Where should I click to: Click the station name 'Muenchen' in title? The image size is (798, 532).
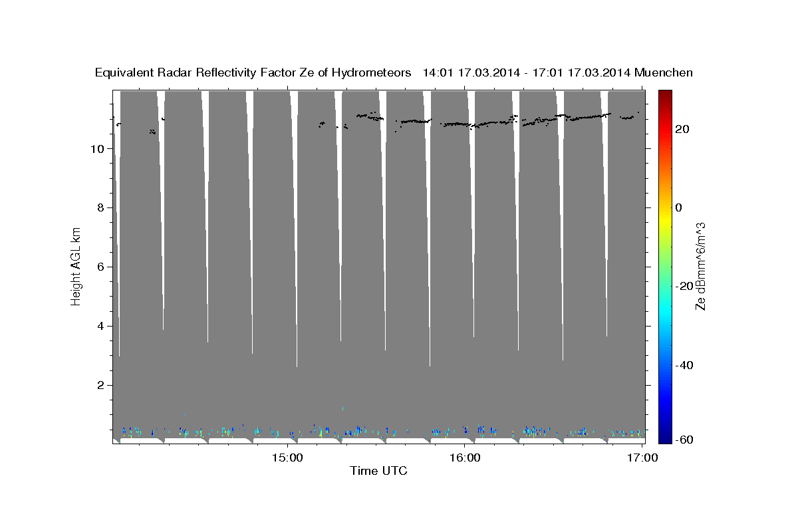click(664, 73)
